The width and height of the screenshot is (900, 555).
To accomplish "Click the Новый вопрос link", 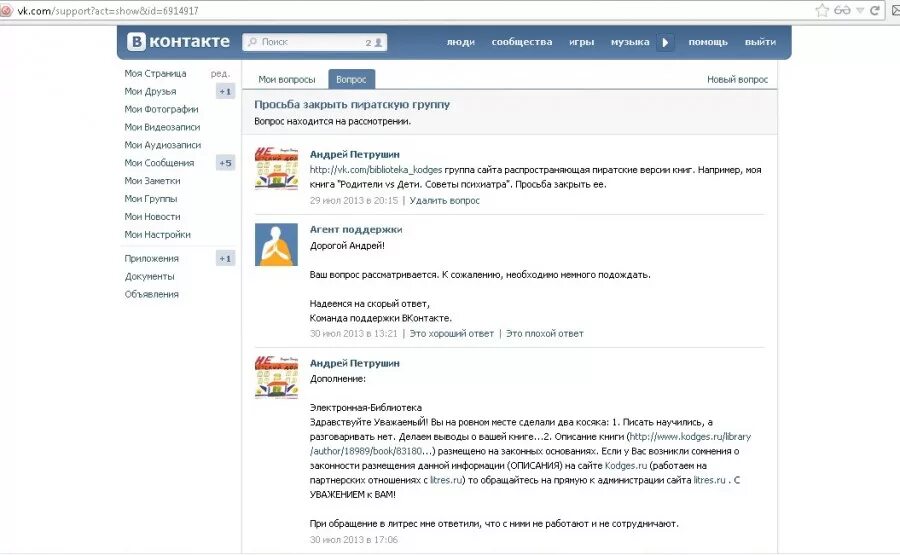I will (737, 79).
